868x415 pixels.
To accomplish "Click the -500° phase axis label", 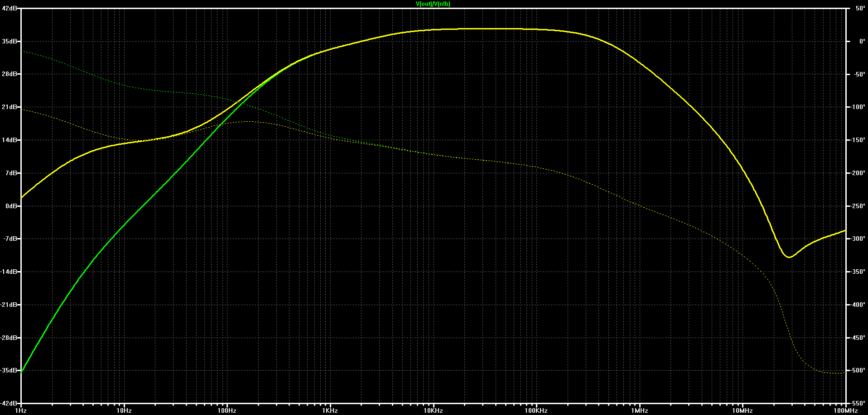I will pyautogui.click(x=858, y=371).
